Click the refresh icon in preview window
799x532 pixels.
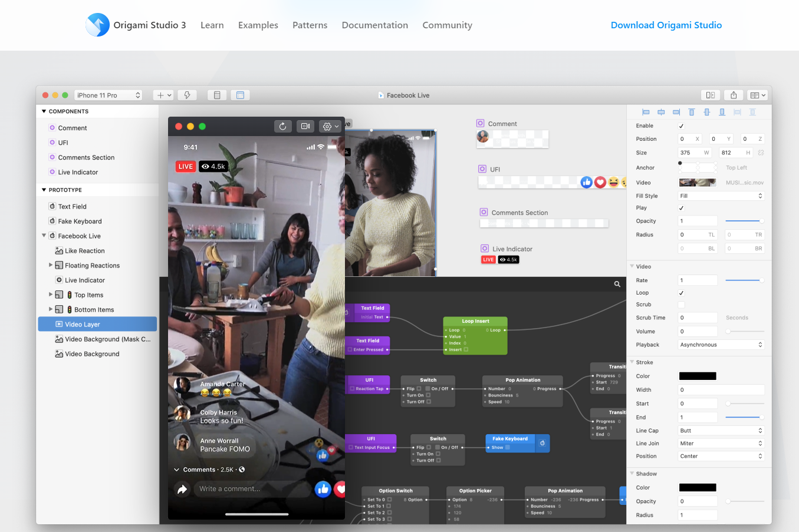(282, 126)
